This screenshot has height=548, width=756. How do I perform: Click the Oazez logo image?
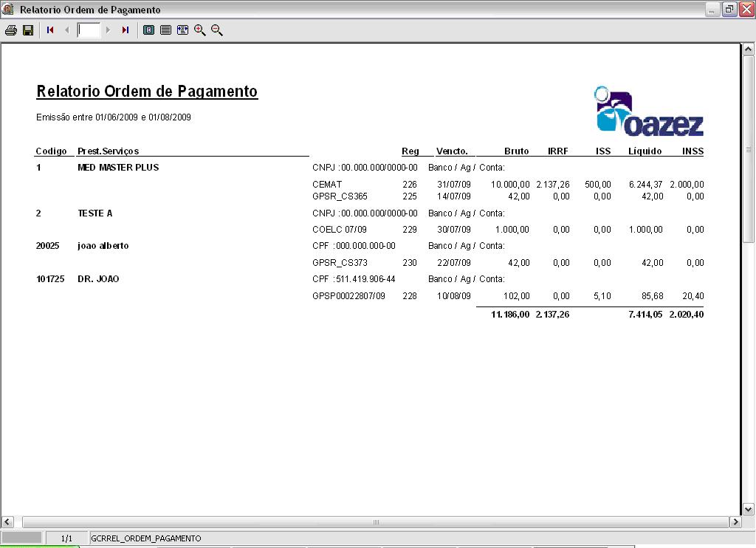648,111
